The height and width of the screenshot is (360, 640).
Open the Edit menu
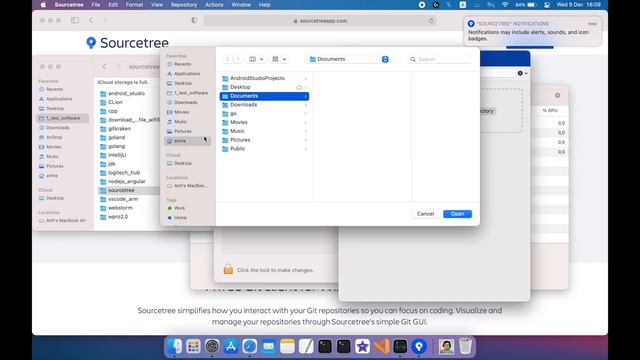113,5
